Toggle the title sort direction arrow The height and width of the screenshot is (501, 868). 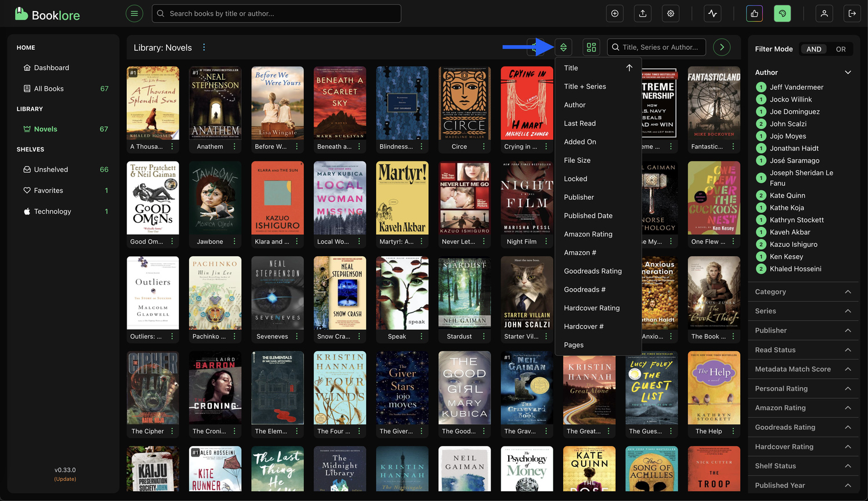click(629, 68)
